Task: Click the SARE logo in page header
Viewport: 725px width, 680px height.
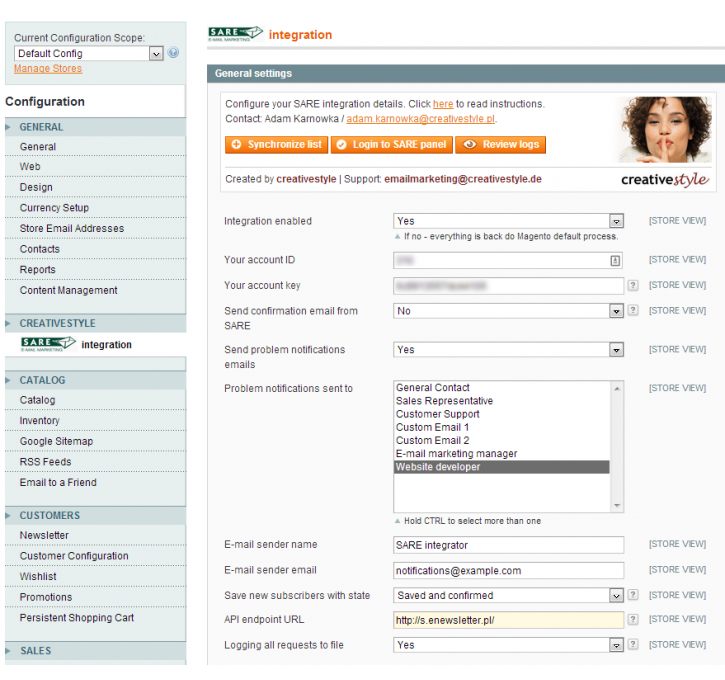Action: 235,34
